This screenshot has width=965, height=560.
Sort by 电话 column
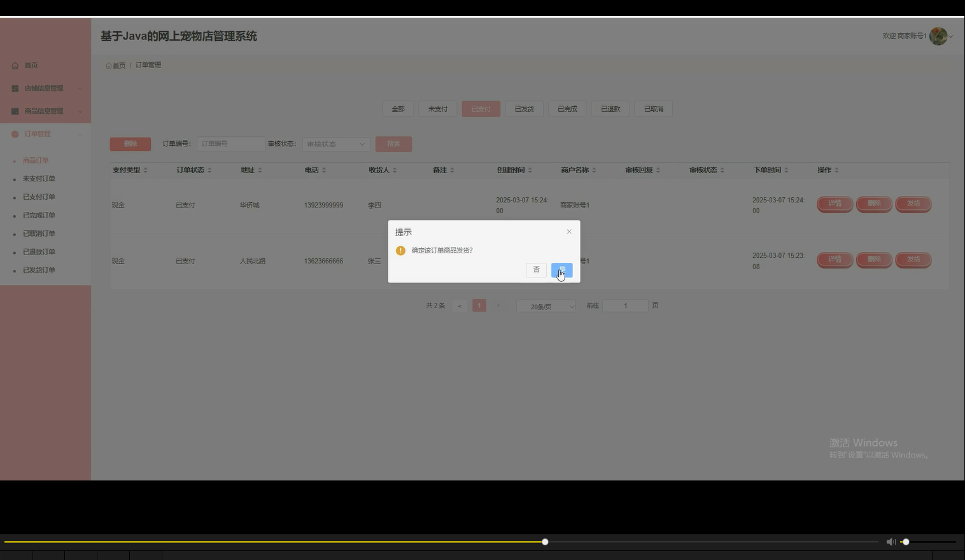(324, 170)
